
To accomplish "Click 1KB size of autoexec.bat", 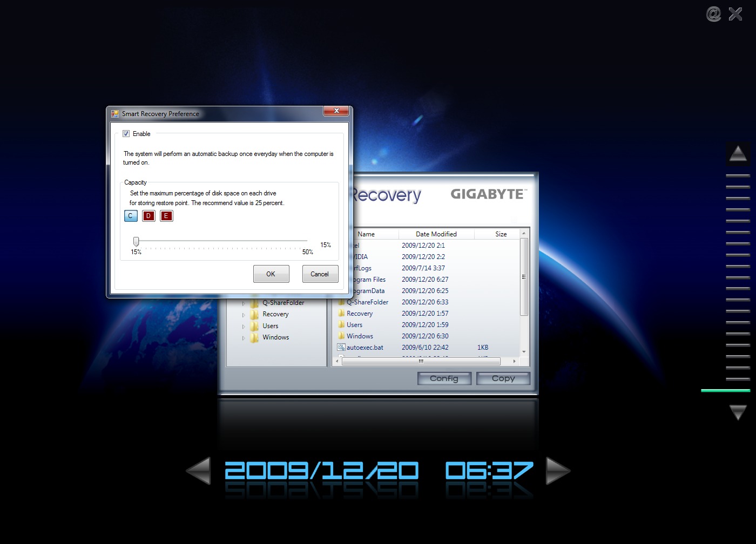I will 483,348.
